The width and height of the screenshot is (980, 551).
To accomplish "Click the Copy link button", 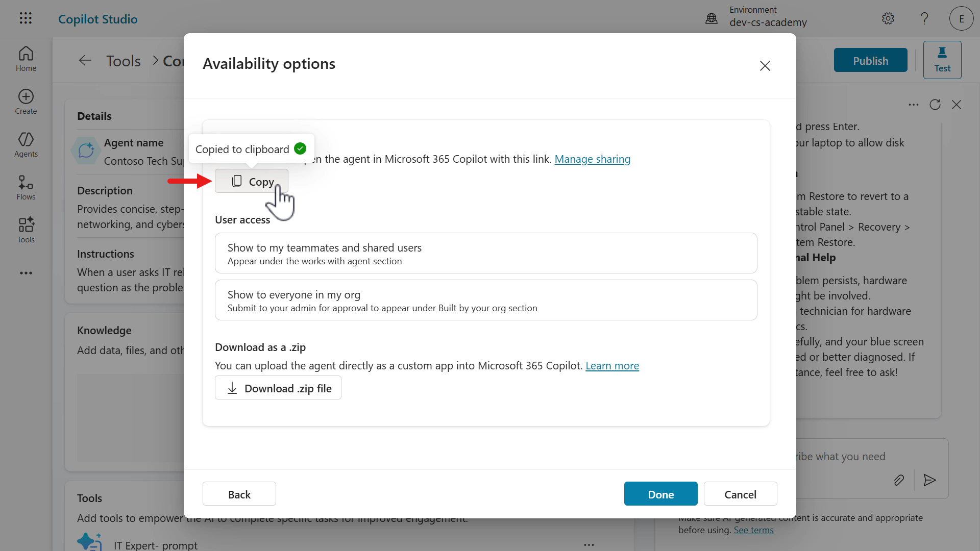I will tap(252, 182).
